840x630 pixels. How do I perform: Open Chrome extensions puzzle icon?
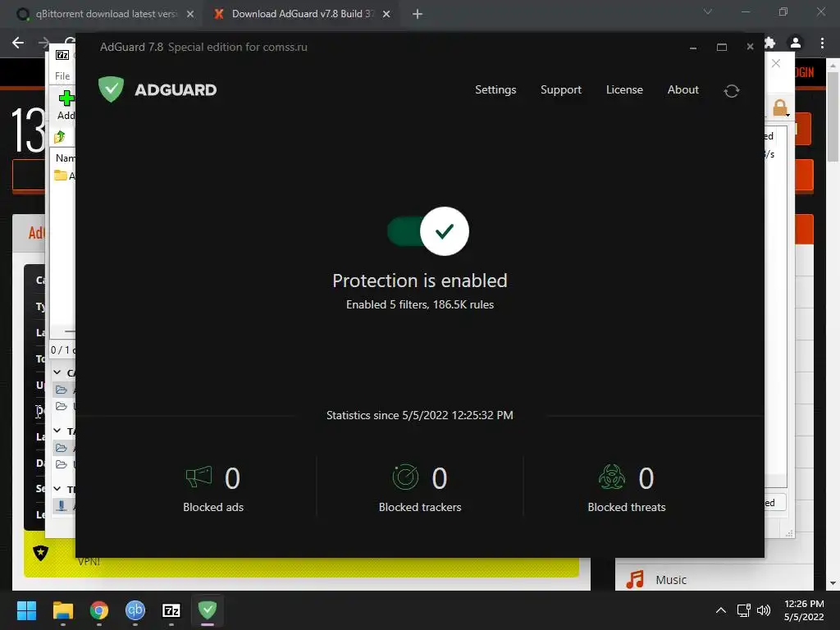[769, 43]
